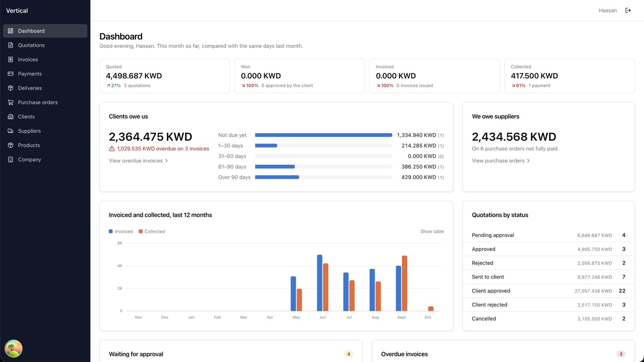Click the 27,057.438 KWD amount
The width and height of the screenshot is (644, 362).
coord(593,291)
